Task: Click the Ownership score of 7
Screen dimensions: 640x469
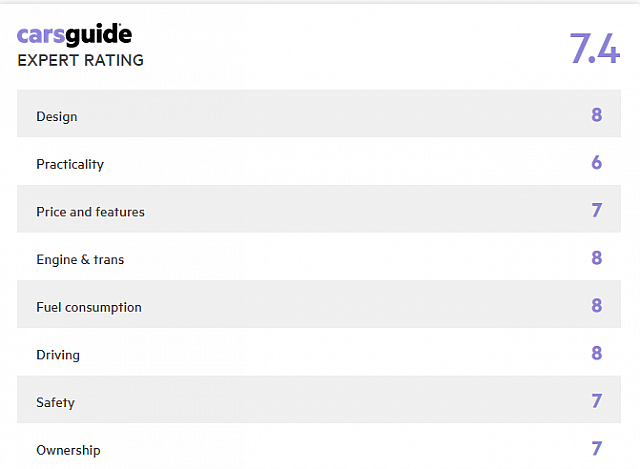Action: (597, 449)
